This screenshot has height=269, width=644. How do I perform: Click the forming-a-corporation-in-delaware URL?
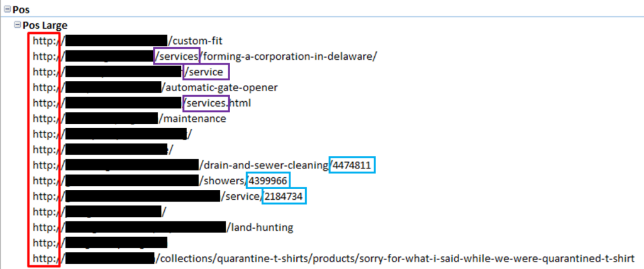coord(288,56)
